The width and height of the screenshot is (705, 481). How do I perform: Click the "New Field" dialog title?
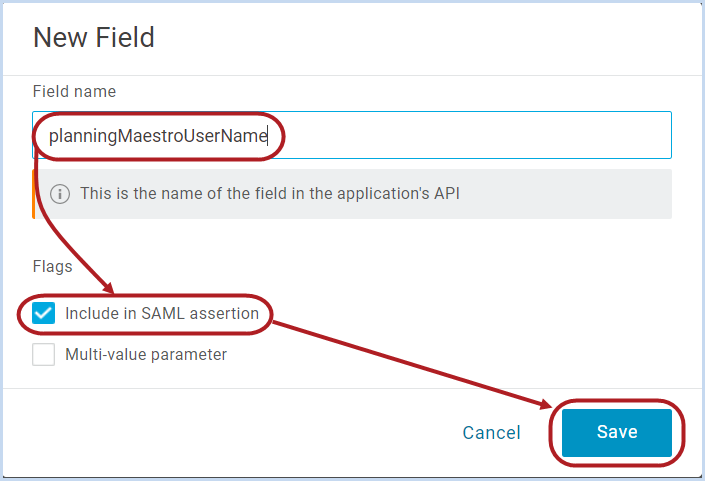(94, 37)
